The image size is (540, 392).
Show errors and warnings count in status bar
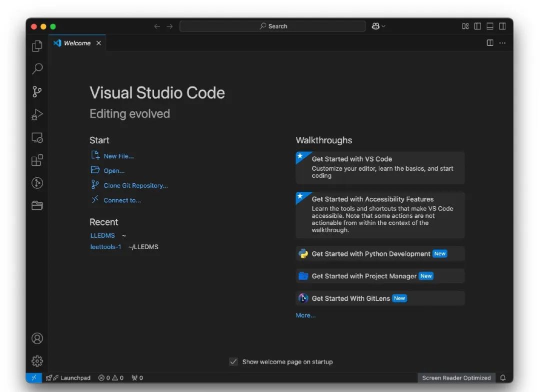pos(111,378)
